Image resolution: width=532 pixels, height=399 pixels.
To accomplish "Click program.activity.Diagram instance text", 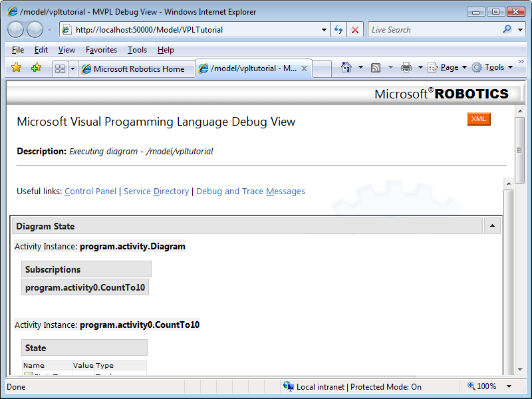I will coord(132,246).
